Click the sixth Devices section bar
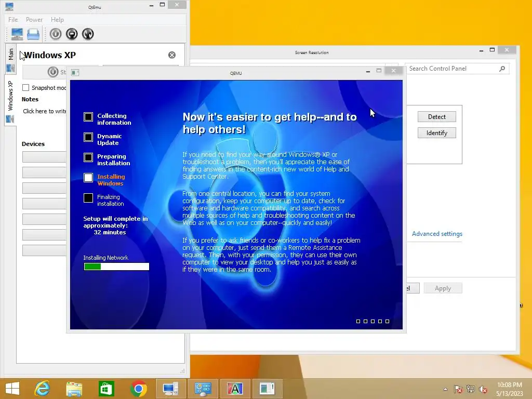Image resolution: width=532 pixels, height=399 pixels. [x=44, y=235]
